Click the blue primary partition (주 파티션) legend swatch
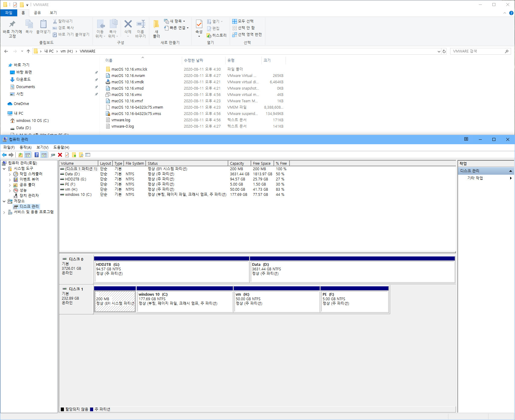The width and height of the screenshot is (515, 420). coord(92,409)
